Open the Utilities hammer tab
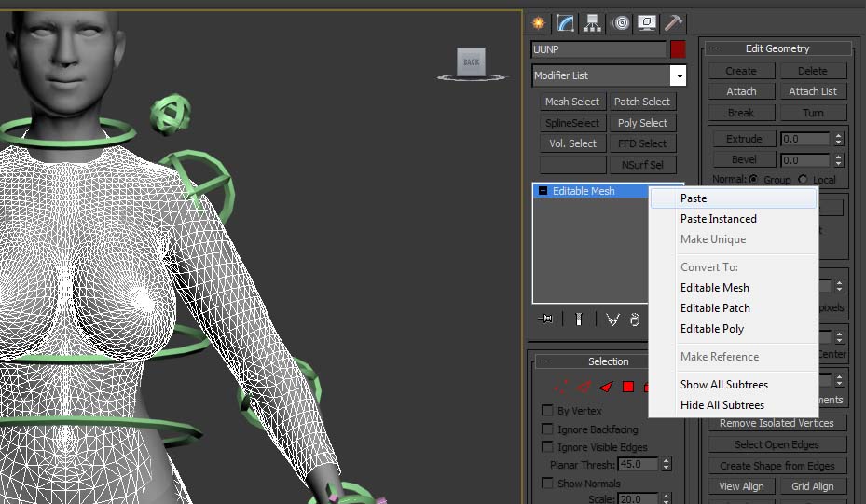The height and width of the screenshot is (504, 866). [x=673, y=23]
